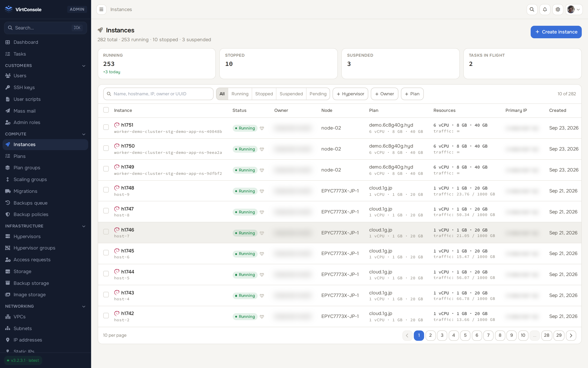Screen dimensions: 588x368
Task: Show All instances tab
Action: tap(222, 94)
